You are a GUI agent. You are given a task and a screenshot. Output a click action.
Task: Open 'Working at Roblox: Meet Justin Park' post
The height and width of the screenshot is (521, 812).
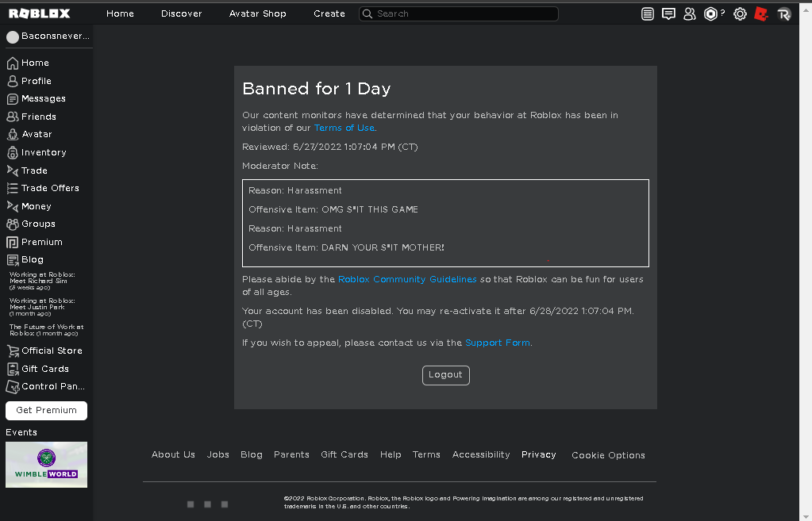42,307
